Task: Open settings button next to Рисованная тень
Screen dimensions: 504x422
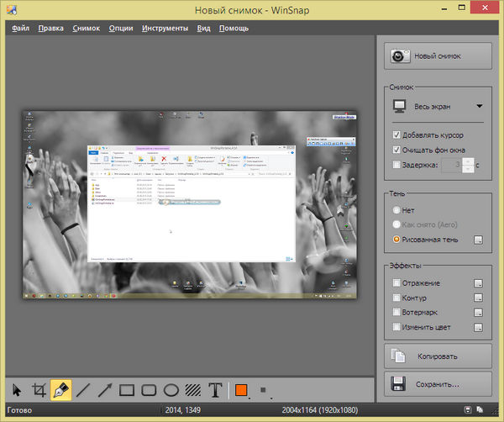Action: [478, 240]
